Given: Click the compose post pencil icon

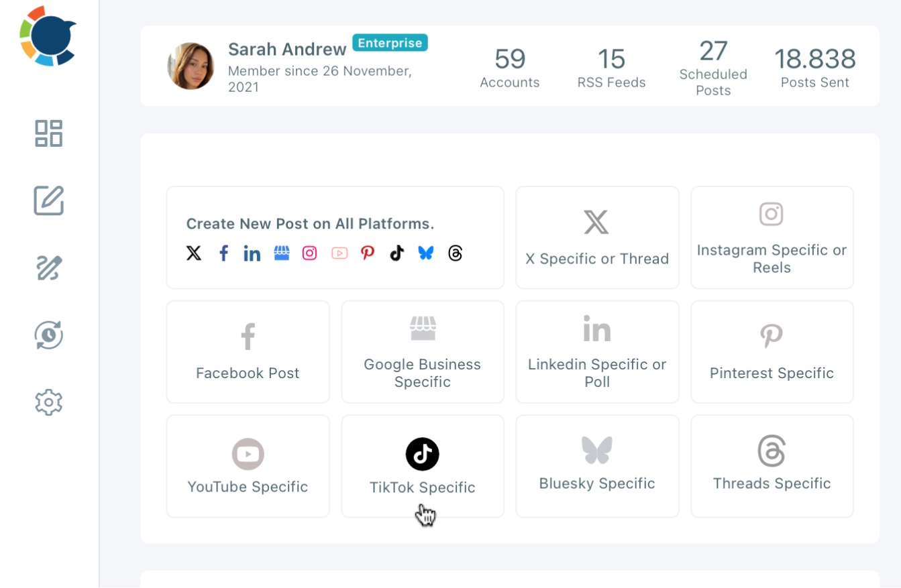Looking at the screenshot, I should (x=48, y=200).
